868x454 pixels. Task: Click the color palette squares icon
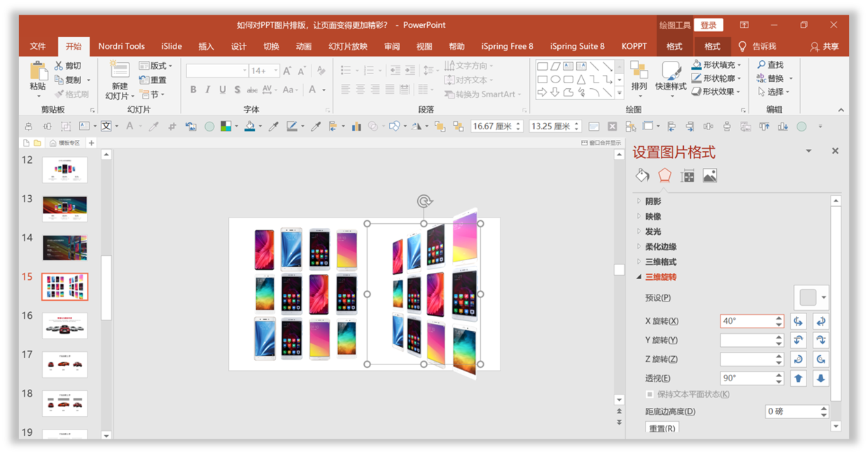tap(225, 127)
